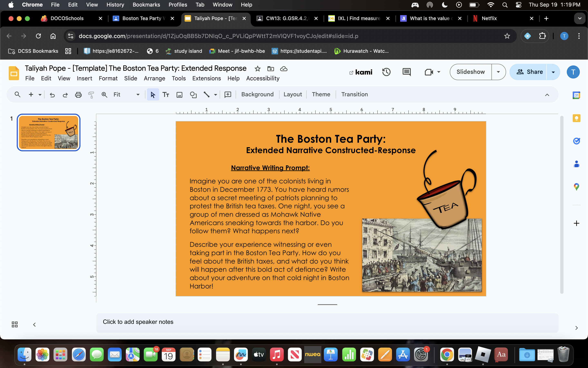Reload the page
The width and height of the screenshot is (588, 368).
tap(38, 36)
